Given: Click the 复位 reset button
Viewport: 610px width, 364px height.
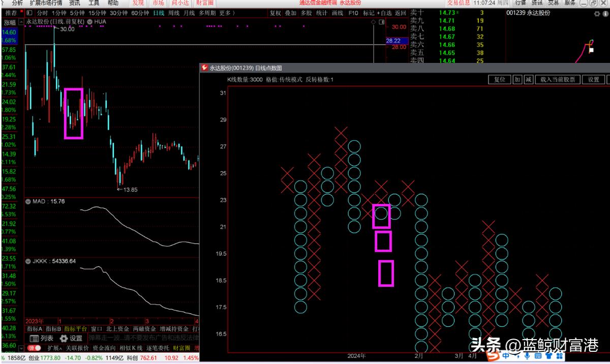Looking at the screenshot, I should (x=499, y=80).
